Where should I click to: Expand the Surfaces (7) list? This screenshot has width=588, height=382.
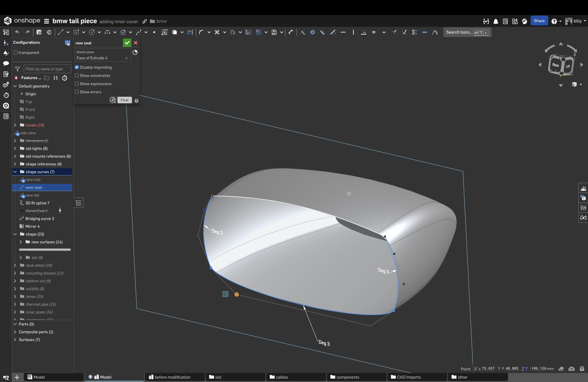pyautogui.click(x=15, y=340)
